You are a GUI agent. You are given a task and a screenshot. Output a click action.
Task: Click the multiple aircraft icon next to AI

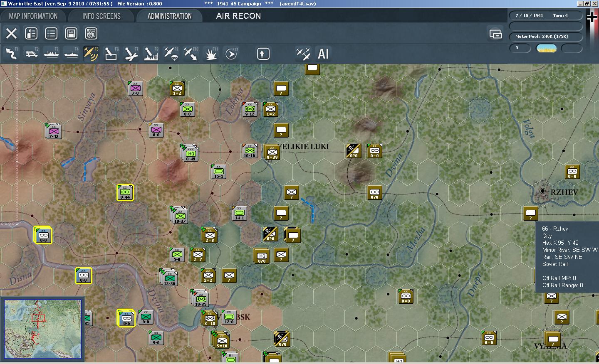[303, 54]
